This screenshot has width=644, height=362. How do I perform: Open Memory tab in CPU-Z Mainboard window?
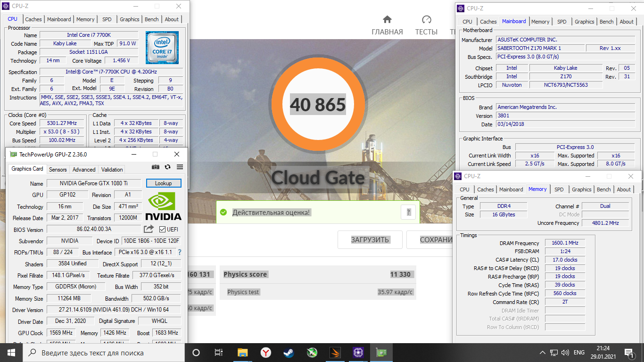(x=540, y=22)
